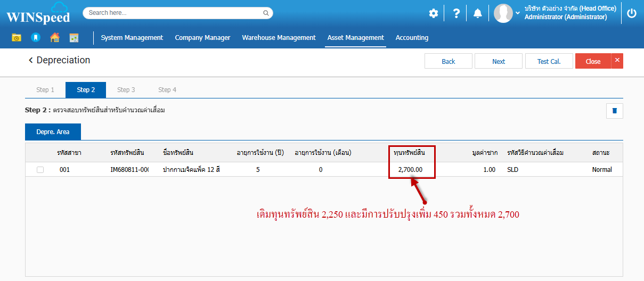Click the trash delete icon
Image resolution: width=644 pixels, height=281 pixels.
coord(614,111)
